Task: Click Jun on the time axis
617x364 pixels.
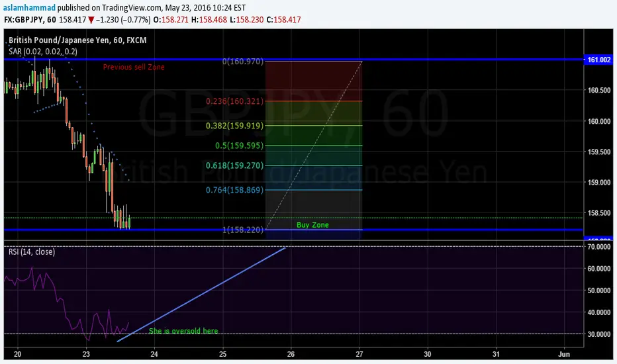Action: click(564, 354)
